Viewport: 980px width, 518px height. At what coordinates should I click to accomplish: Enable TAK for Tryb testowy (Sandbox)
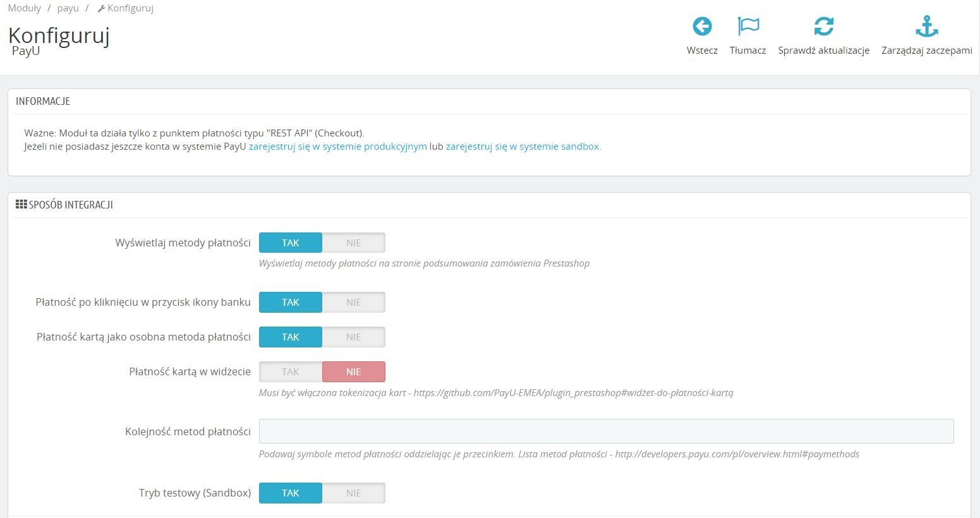tap(291, 493)
